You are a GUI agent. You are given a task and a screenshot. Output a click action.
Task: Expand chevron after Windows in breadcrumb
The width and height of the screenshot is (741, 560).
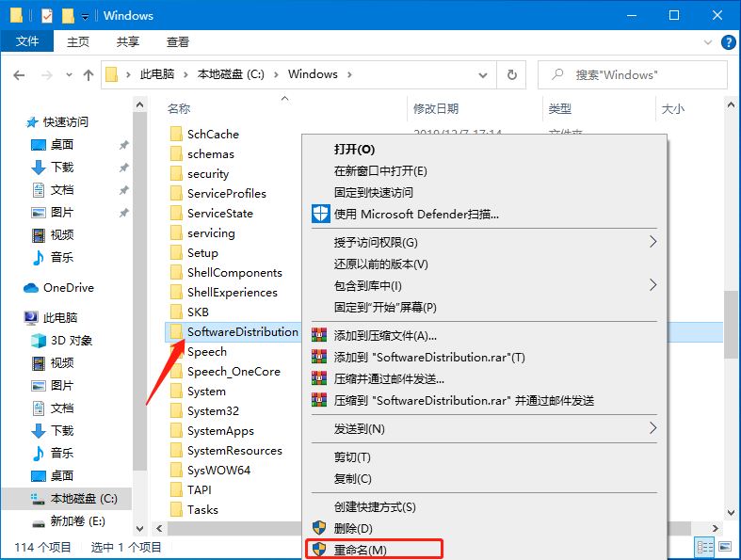pyautogui.click(x=349, y=74)
